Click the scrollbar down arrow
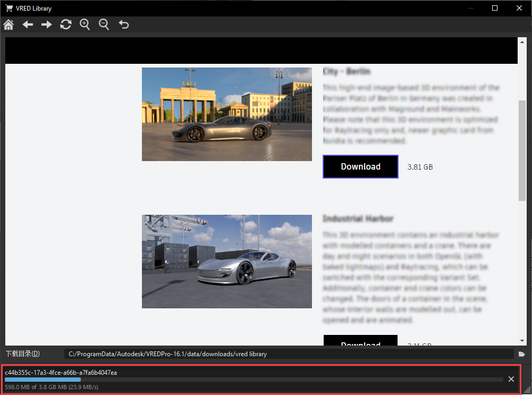Image resolution: width=532 pixels, height=395 pixels. tap(522, 341)
